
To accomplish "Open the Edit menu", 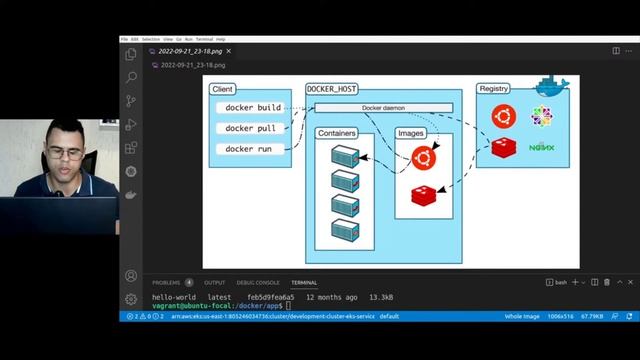I will [x=135, y=39].
